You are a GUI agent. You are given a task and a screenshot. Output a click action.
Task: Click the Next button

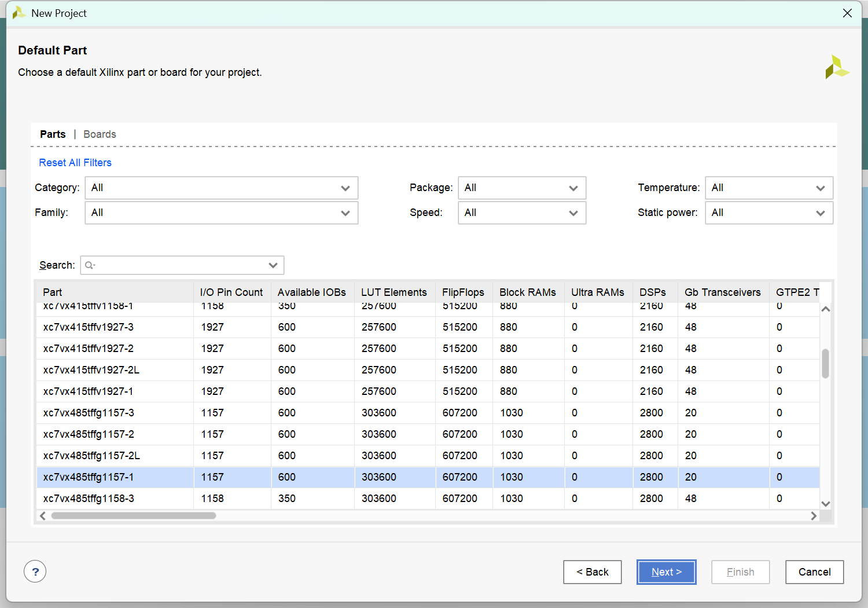(x=667, y=572)
